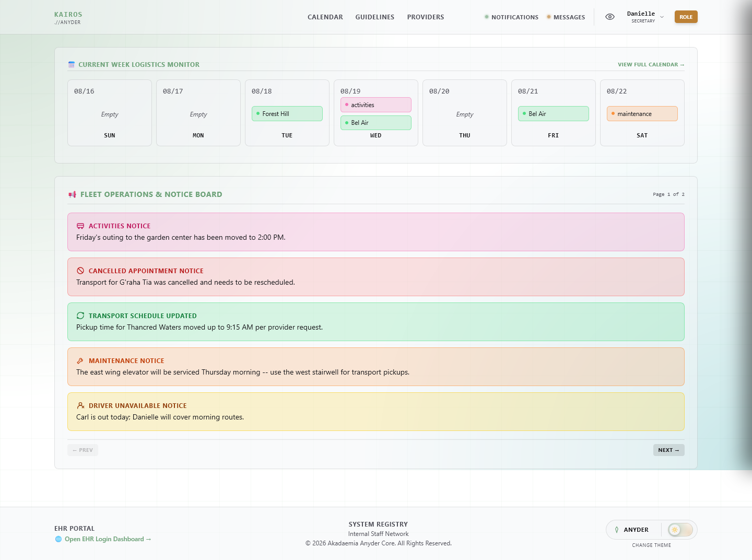
Task: Click the refresh icon on Transport Schedule Updated
Action: point(80,316)
